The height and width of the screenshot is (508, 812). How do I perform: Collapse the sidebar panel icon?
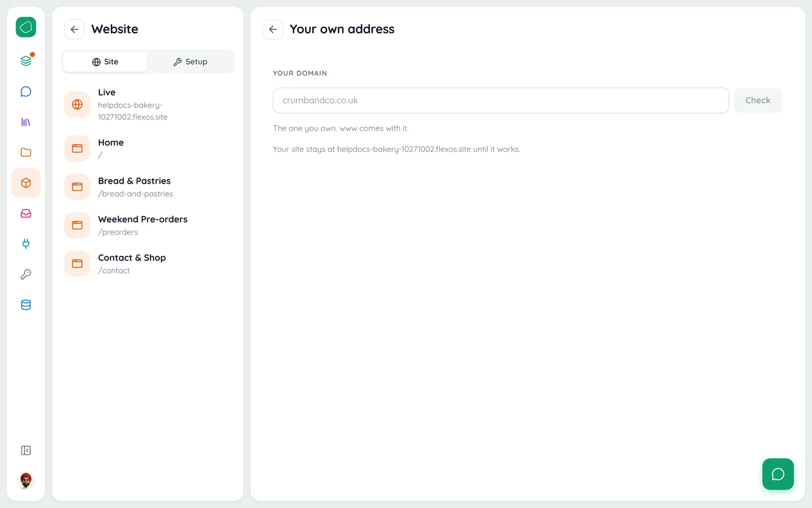coord(26,451)
